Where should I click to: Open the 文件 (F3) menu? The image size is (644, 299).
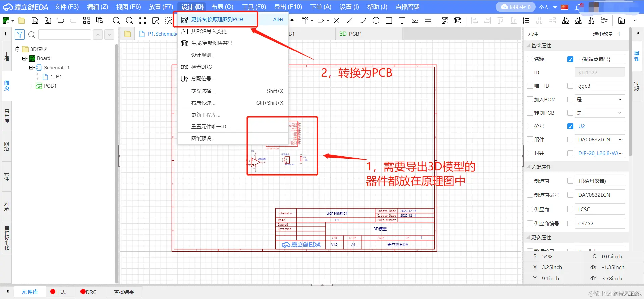67,7
